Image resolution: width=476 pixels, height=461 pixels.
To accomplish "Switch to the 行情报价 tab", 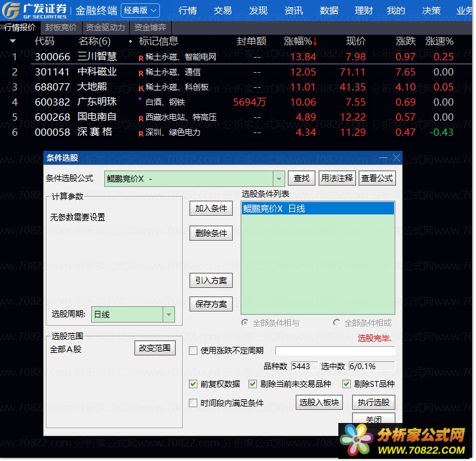I will click(20, 28).
